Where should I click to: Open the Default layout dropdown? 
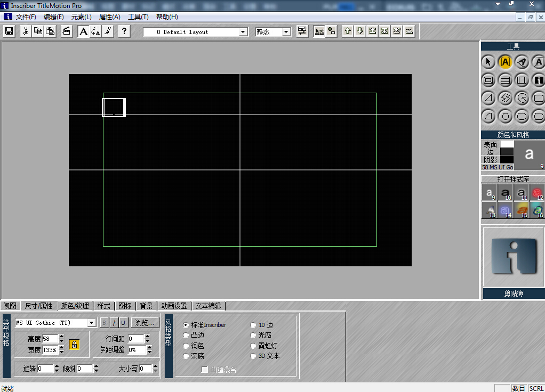(243, 32)
